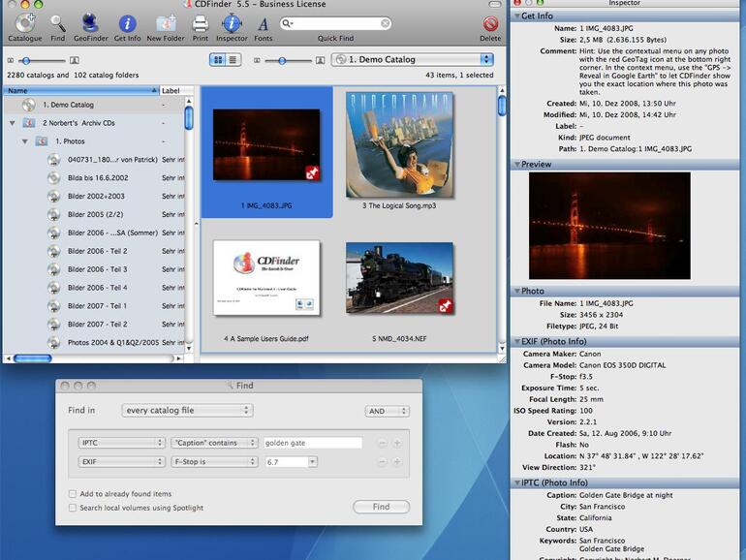746x560 pixels.
Task: Click the Print toolbar icon
Action: click(x=200, y=23)
